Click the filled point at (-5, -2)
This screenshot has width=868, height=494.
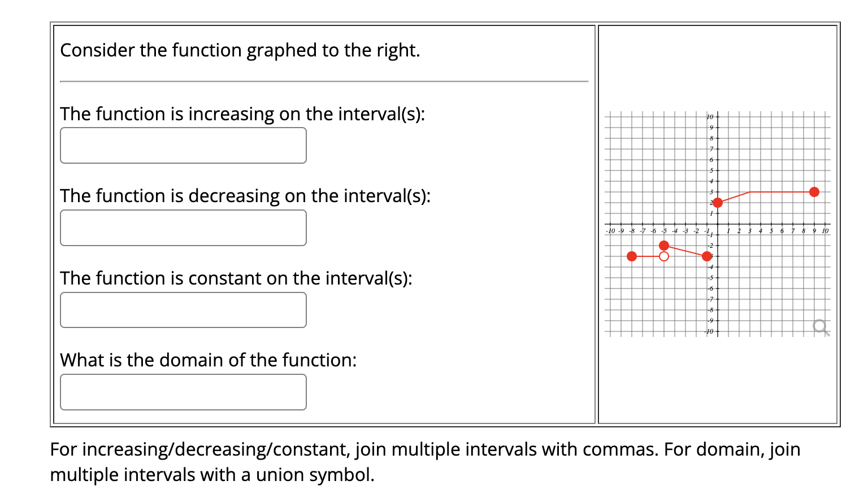(664, 246)
